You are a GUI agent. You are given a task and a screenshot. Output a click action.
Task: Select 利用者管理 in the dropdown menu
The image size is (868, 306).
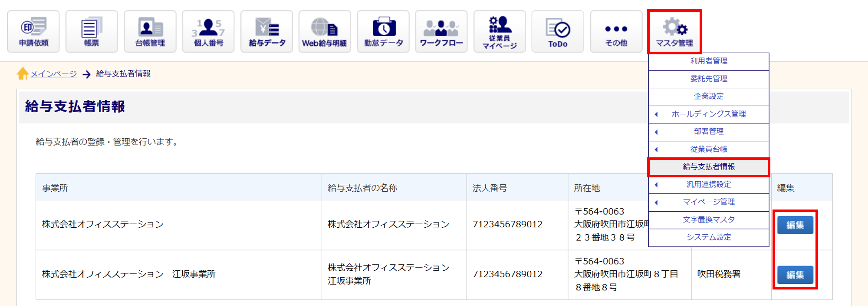point(709,61)
